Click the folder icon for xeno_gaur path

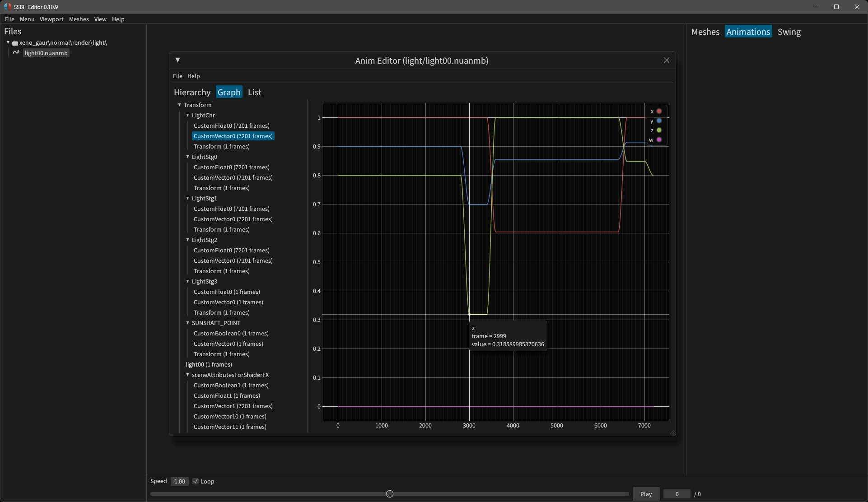point(15,43)
